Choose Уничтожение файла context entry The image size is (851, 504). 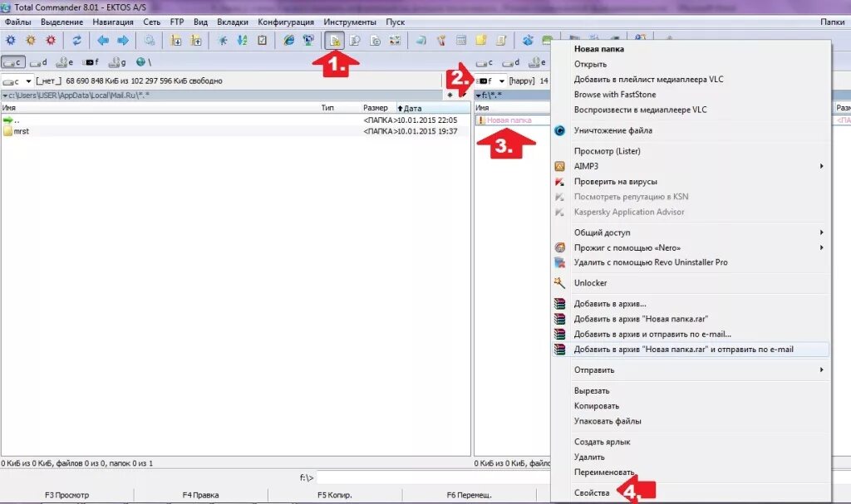click(613, 130)
